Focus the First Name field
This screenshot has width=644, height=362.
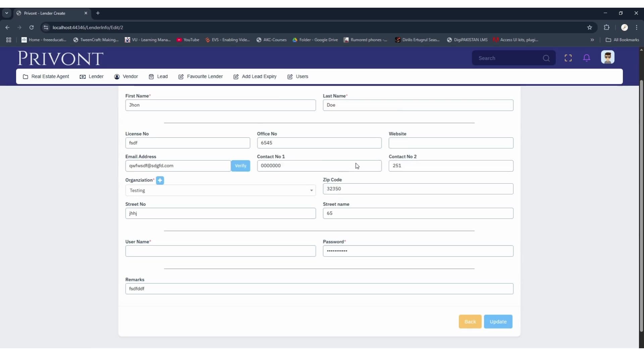220,105
